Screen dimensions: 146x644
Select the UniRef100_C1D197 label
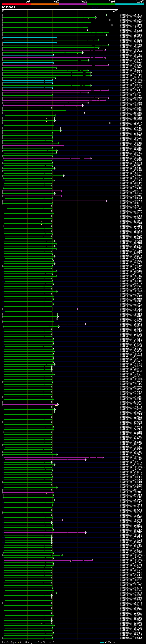pyautogui.click(x=131, y=336)
